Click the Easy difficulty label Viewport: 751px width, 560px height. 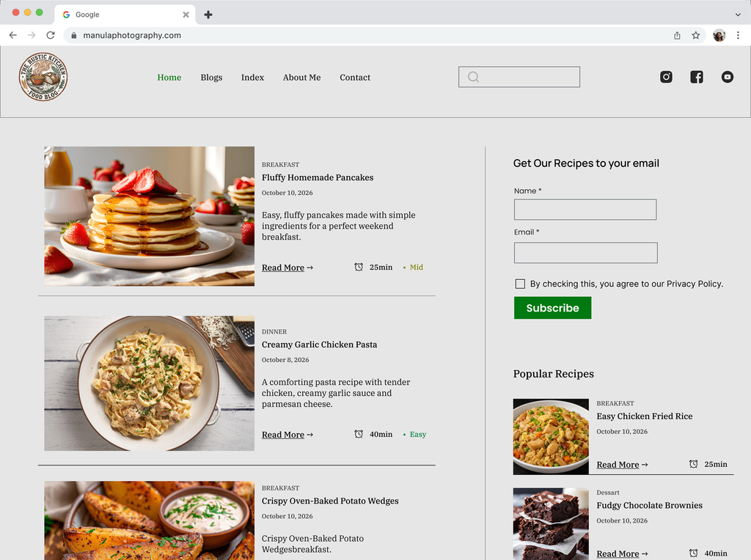tap(417, 434)
